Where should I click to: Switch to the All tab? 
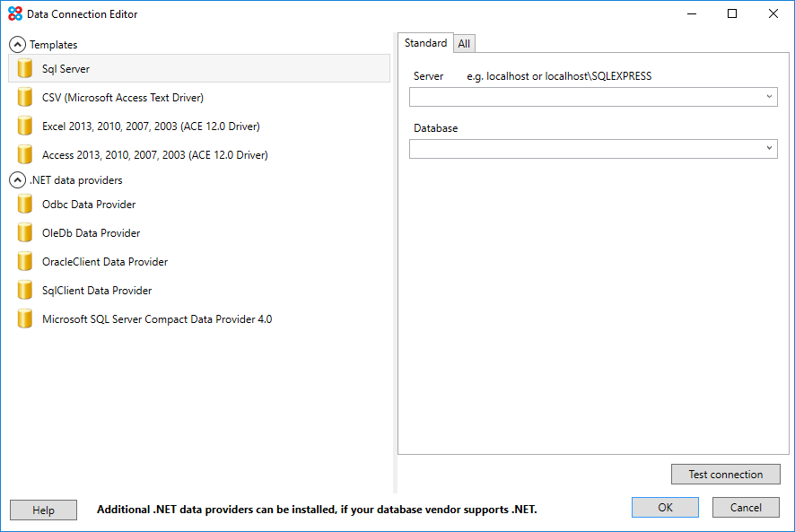coord(464,43)
